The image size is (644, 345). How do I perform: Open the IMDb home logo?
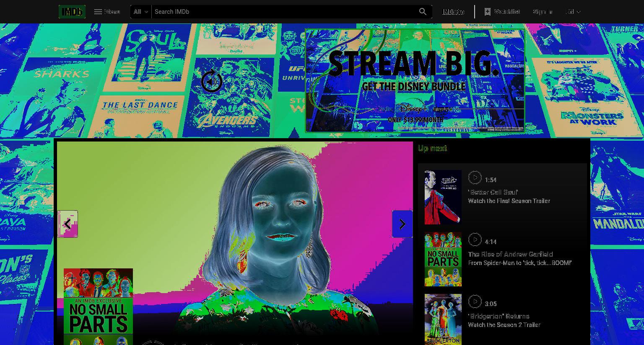pos(72,12)
